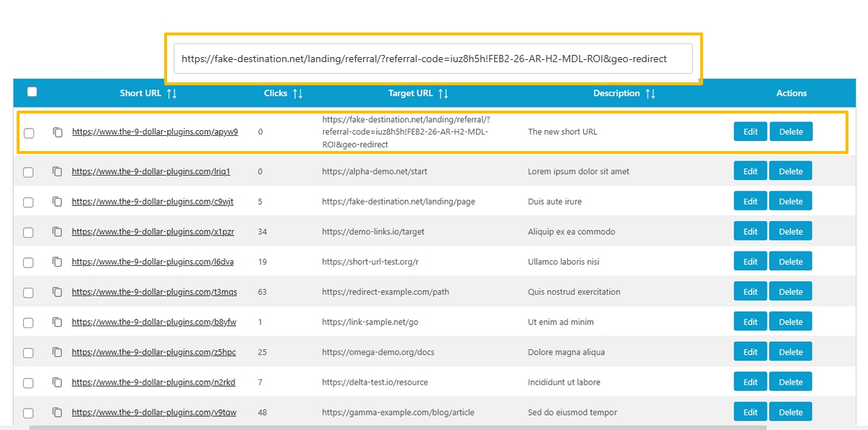Open the n2rkd short URL link
Screen dimensions: 868x430
coord(154,382)
